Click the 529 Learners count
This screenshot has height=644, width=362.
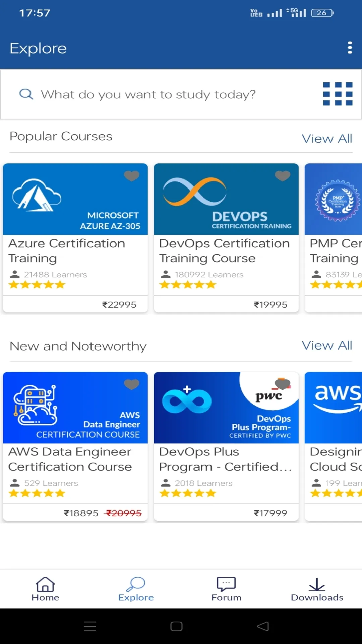(x=51, y=483)
